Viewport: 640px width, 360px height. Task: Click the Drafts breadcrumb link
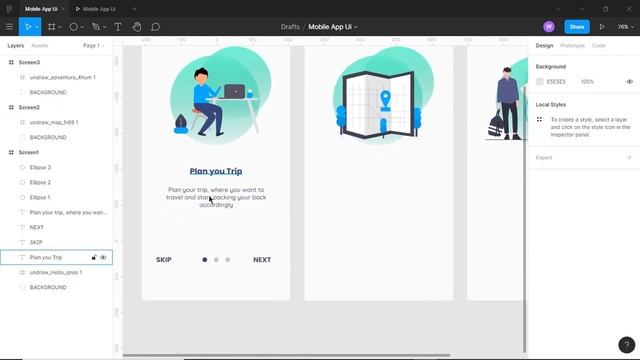coord(290,27)
